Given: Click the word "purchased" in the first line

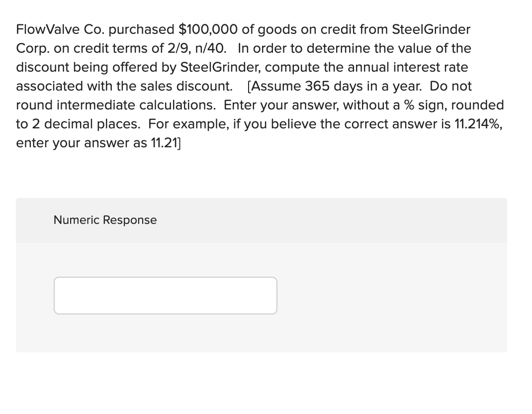Looking at the screenshot, I should 142,29.
